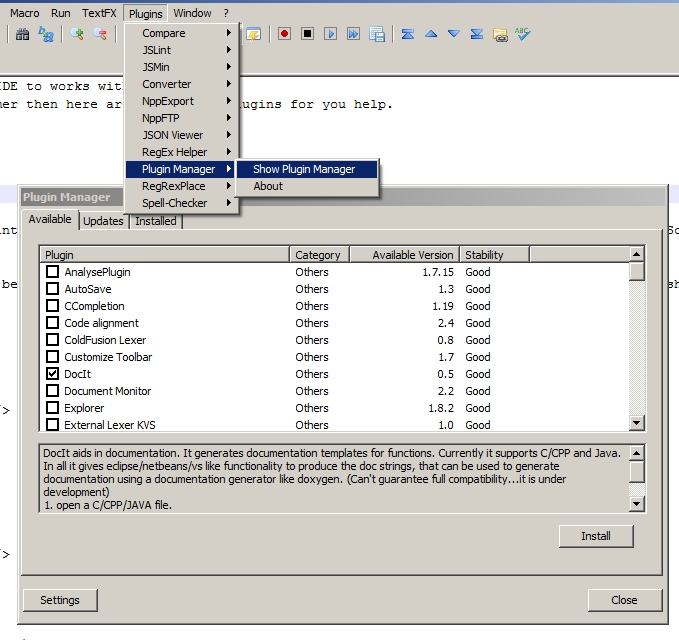The width and height of the screenshot is (679, 640).
Task: Play back the recorded macro
Action: tap(330, 34)
